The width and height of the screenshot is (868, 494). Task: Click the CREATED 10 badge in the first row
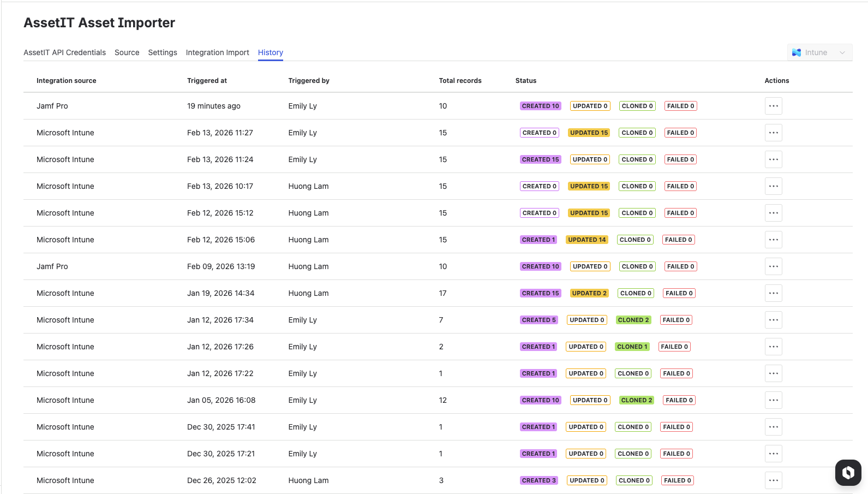(x=540, y=106)
